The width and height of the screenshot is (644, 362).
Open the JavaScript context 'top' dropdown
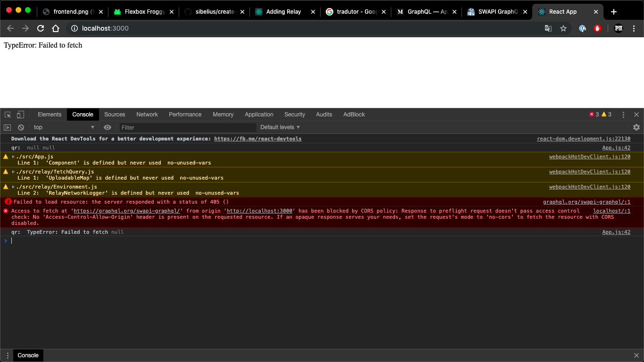click(64, 127)
